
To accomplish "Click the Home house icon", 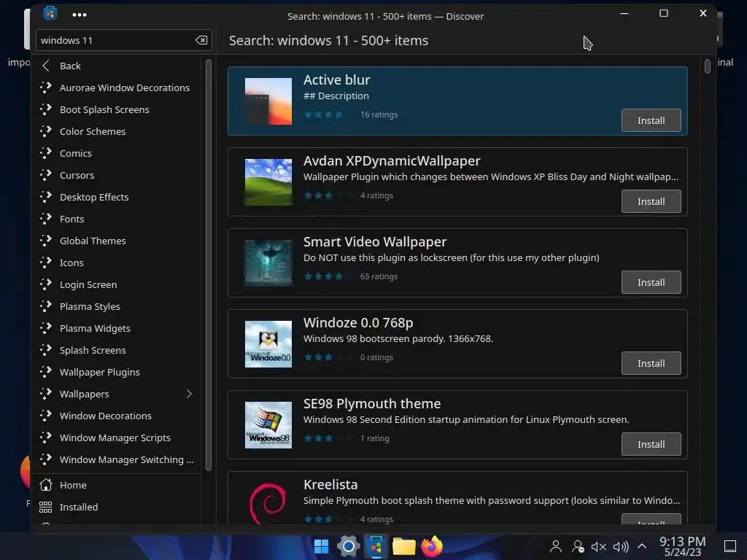I will [x=46, y=485].
